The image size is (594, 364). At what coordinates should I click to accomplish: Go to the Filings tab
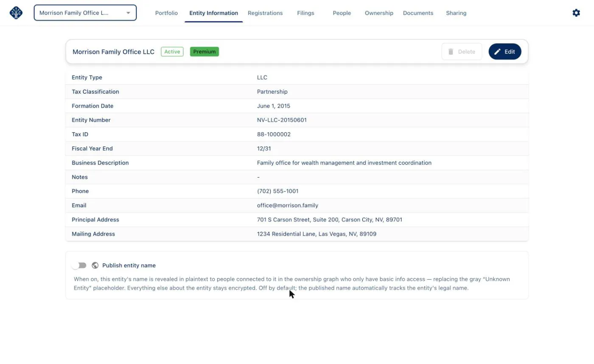coord(305,13)
